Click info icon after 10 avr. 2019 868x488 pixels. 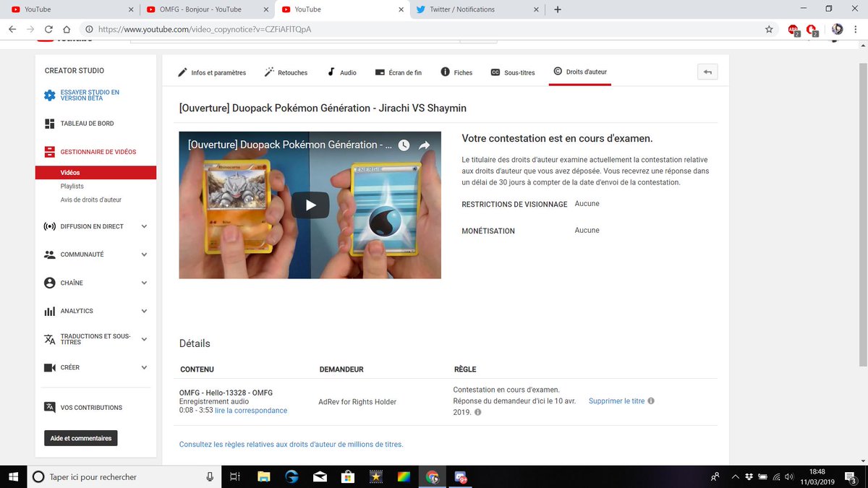tap(478, 412)
